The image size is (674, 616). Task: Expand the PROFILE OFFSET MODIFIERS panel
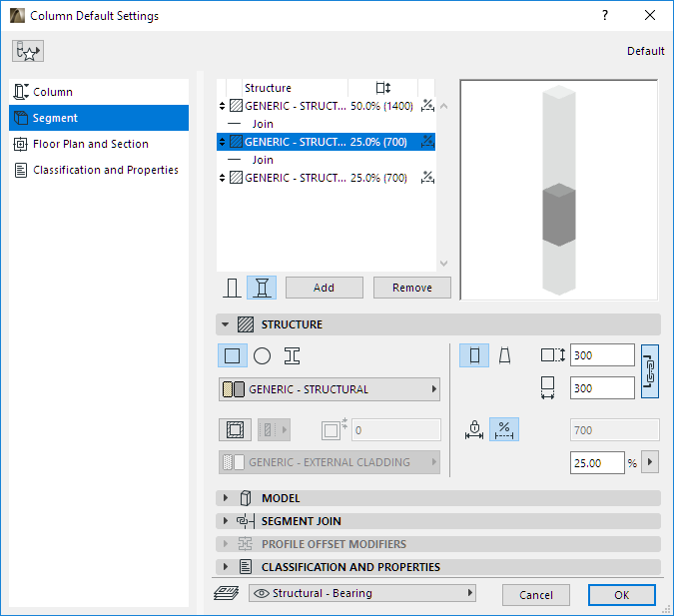pos(438,544)
